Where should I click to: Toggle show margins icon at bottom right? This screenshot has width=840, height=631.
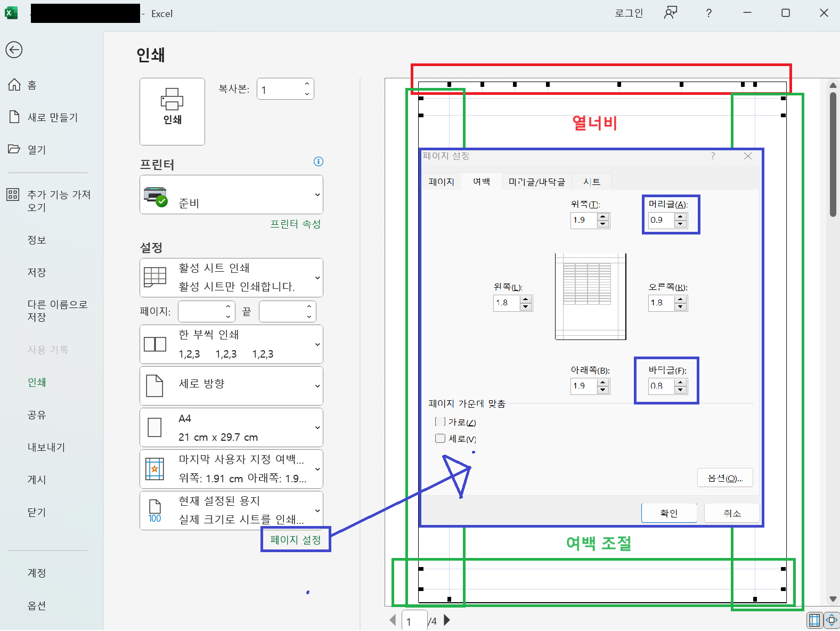tap(814, 620)
